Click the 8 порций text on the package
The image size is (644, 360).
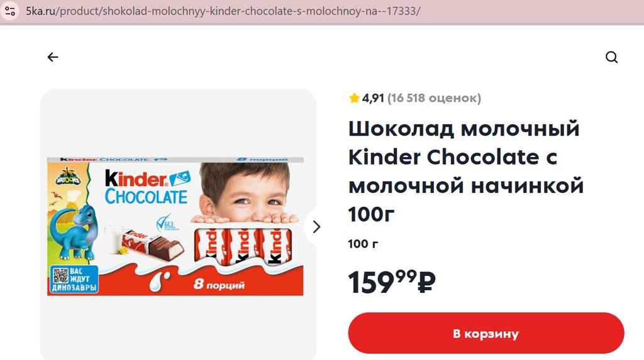tap(219, 284)
